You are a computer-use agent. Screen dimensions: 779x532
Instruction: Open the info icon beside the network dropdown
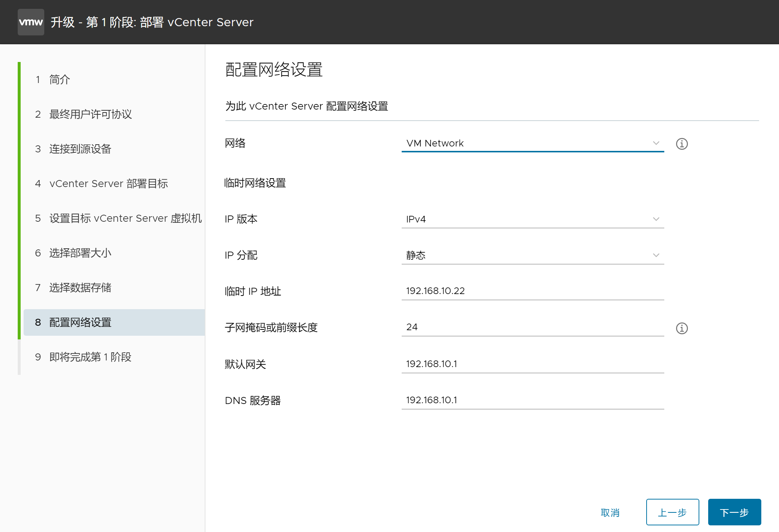(682, 144)
